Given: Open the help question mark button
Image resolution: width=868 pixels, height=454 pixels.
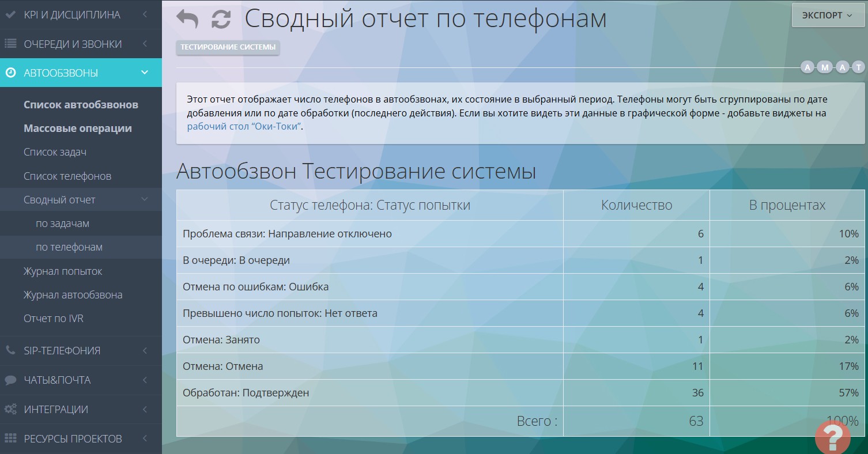Looking at the screenshot, I should tap(833, 437).
